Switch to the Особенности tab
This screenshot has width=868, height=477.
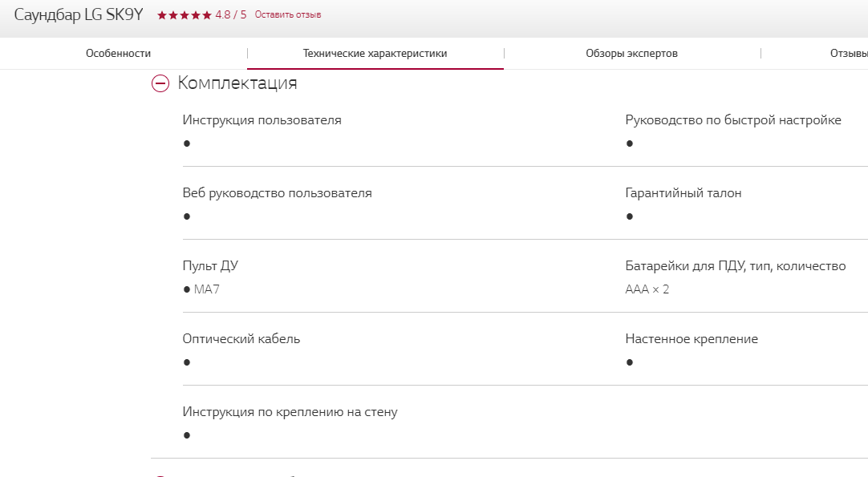point(118,54)
